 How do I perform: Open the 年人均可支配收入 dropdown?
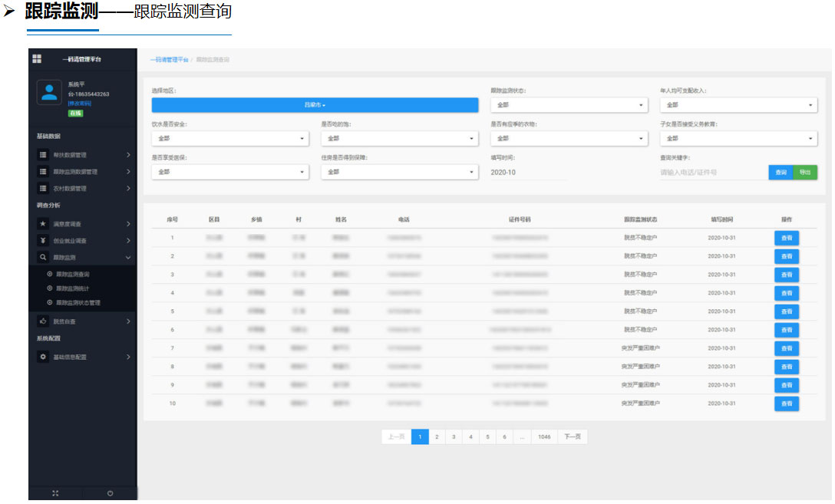pos(738,105)
